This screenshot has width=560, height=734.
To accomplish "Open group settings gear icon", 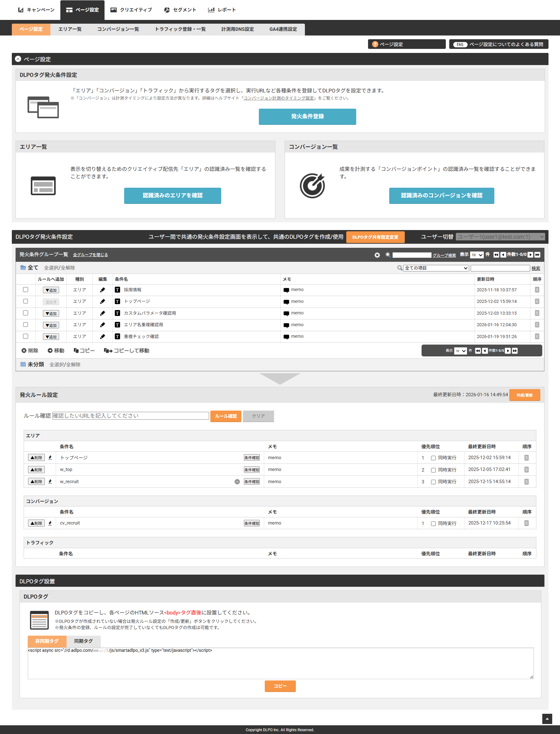I will [377, 255].
